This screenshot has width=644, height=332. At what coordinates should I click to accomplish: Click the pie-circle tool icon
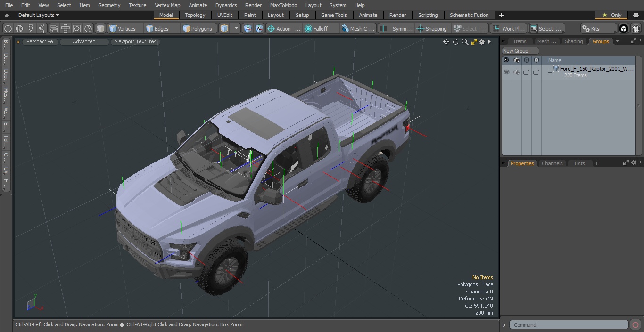click(88, 29)
